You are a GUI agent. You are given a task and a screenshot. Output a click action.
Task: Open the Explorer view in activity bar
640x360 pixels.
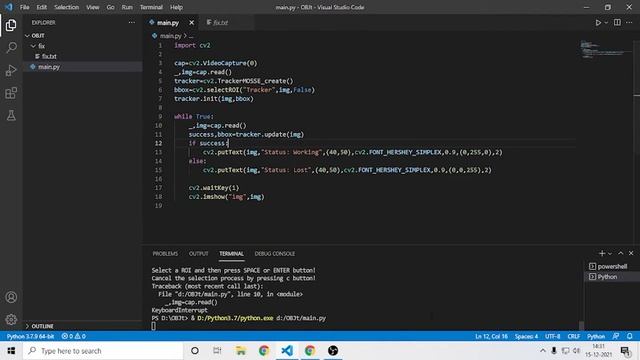pos(11,25)
